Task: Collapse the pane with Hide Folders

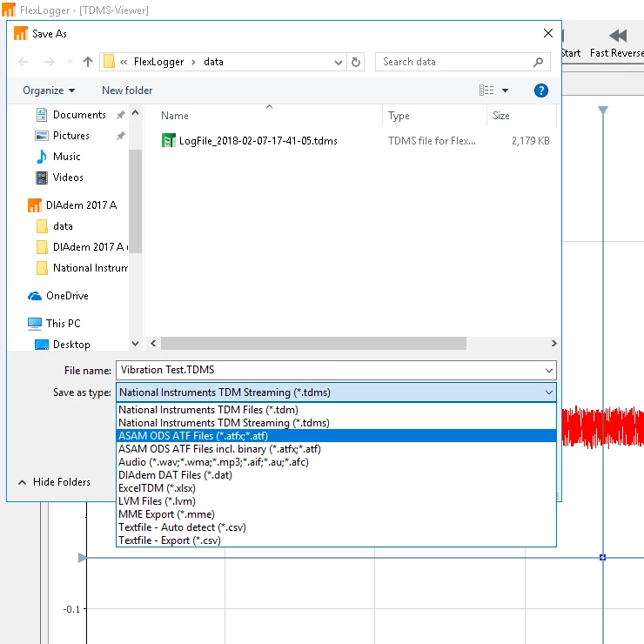Action: pyautogui.click(x=54, y=482)
